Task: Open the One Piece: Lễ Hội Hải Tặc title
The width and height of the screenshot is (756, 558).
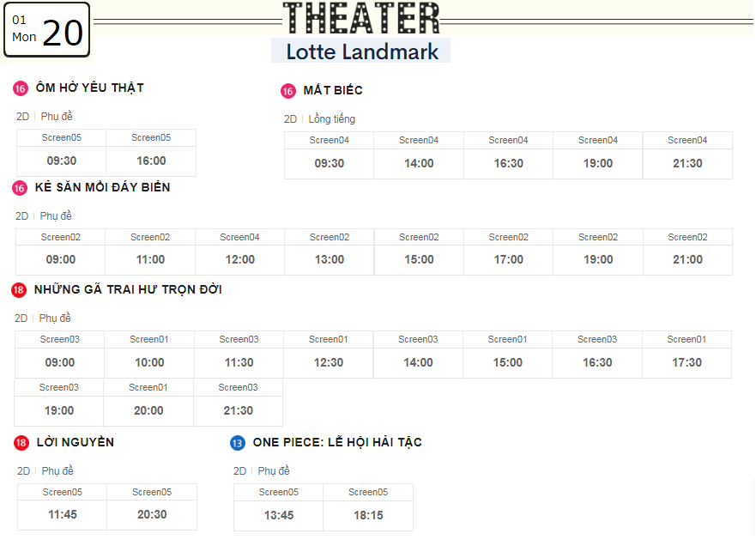Action: [337, 442]
